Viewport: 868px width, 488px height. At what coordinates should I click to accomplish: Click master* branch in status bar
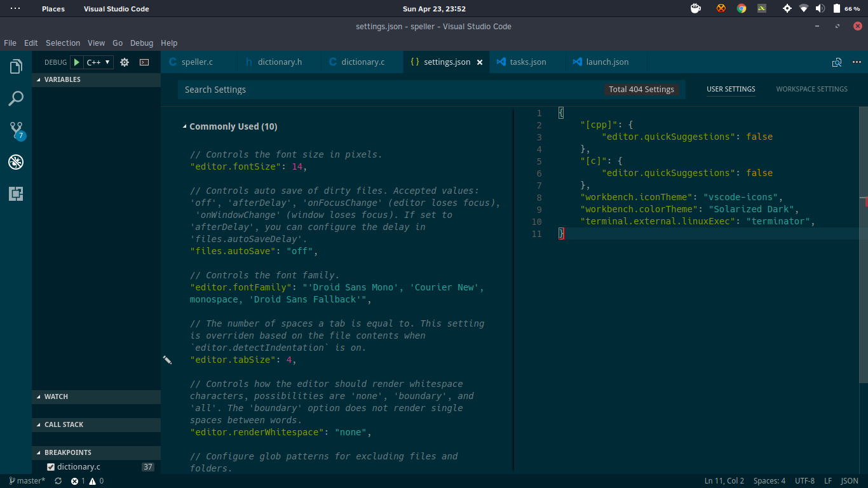click(27, 481)
